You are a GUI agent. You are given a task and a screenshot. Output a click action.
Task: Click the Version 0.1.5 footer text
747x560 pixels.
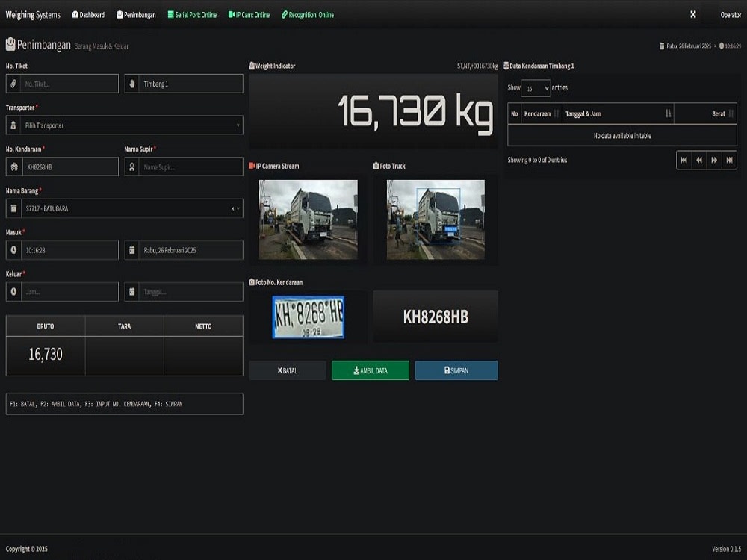point(727,549)
